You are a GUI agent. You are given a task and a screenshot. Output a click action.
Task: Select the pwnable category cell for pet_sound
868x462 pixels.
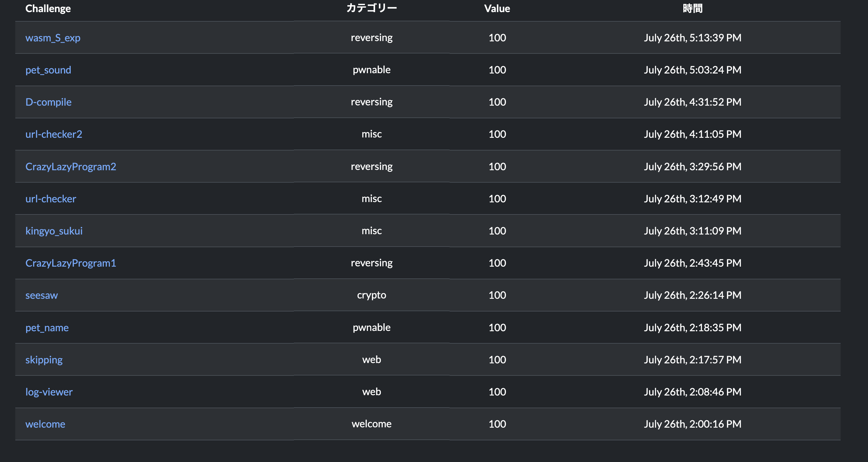tap(371, 70)
